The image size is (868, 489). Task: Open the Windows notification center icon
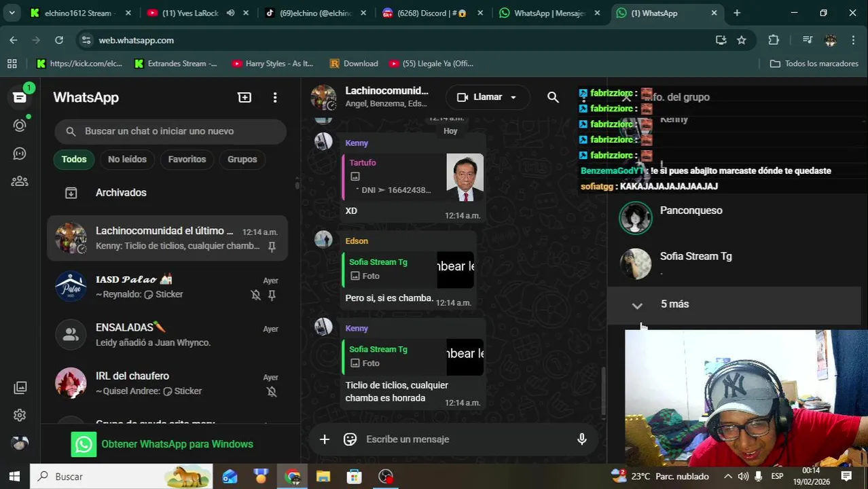(x=846, y=476)
